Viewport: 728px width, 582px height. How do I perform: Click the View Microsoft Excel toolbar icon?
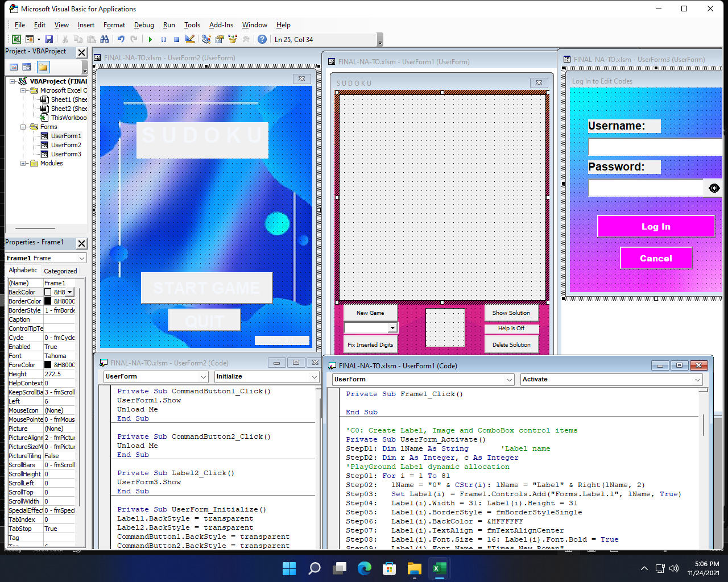pyautogui.click(x=16, y=39)
